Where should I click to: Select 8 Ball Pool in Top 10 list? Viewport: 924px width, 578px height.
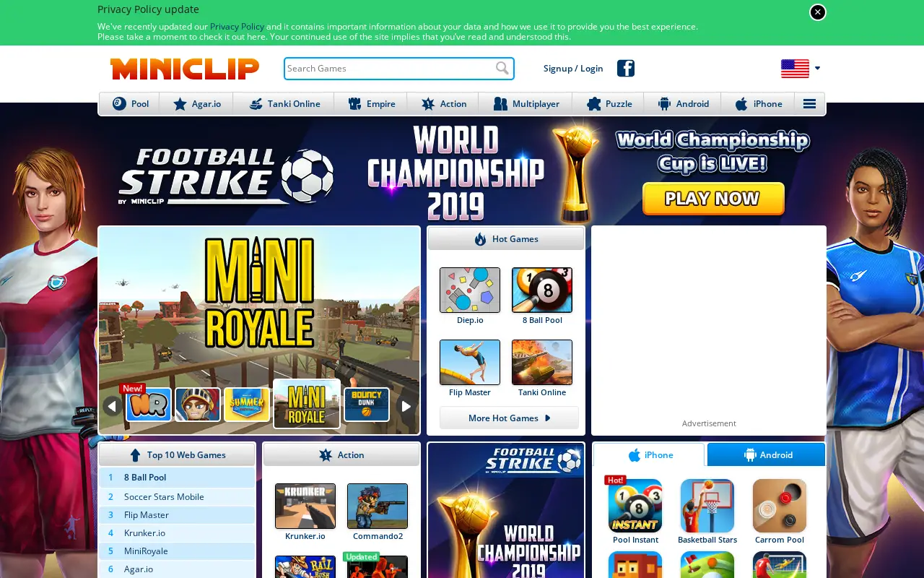[x=177, y=477]
